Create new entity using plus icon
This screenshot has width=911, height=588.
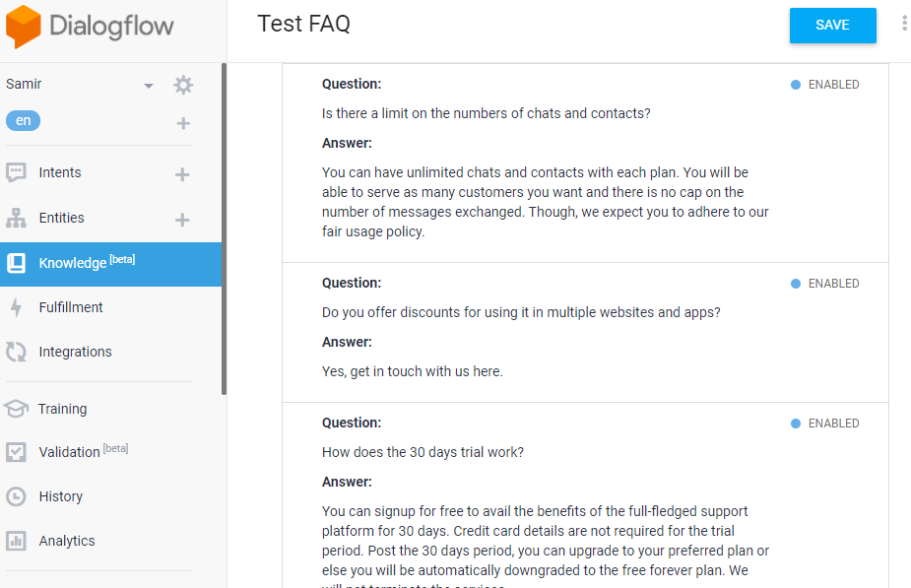[x=182, y=220]
